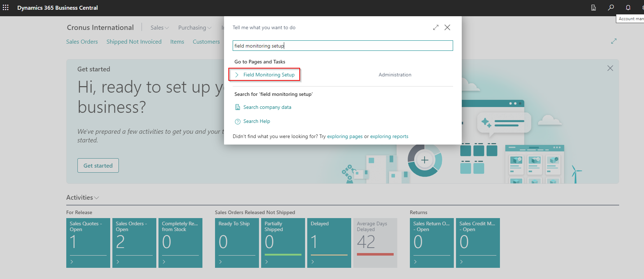The width and height of the screenshot is (644, 279).
Task: Open the Completely Reserved from Stock tile
Action: click(180, 243)
